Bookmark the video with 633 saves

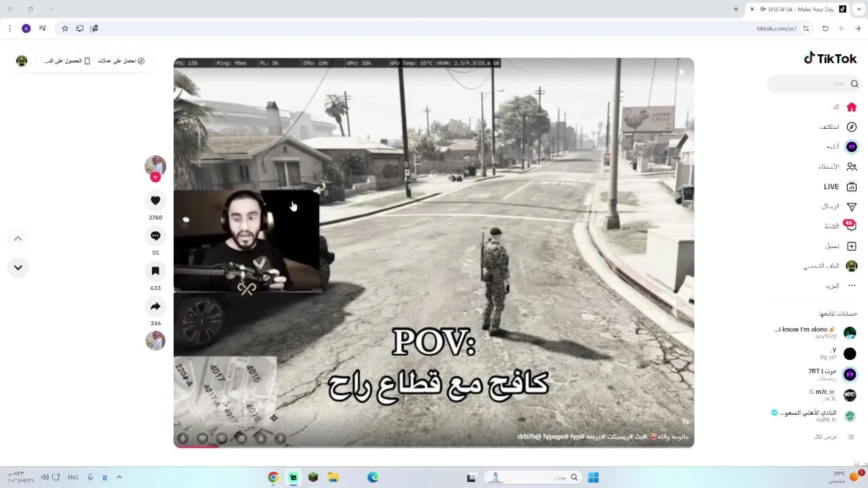(x=155, y=271)
